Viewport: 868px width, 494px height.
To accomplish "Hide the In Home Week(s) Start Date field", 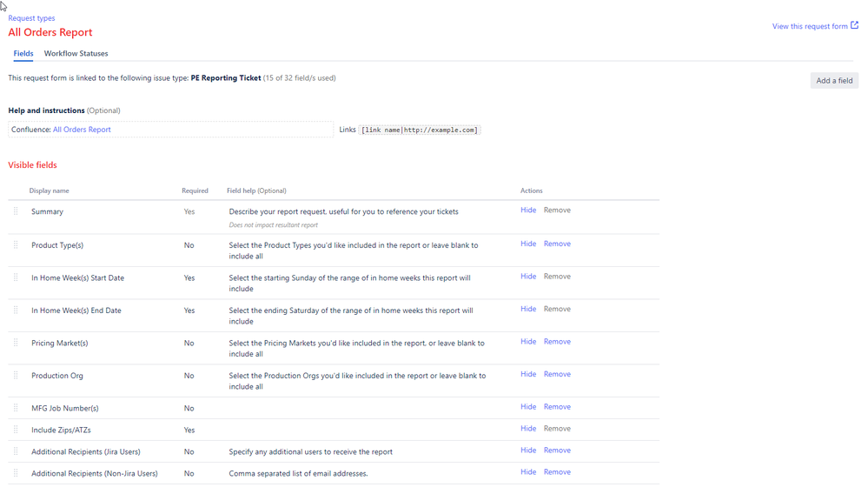I will pos(528,277).
